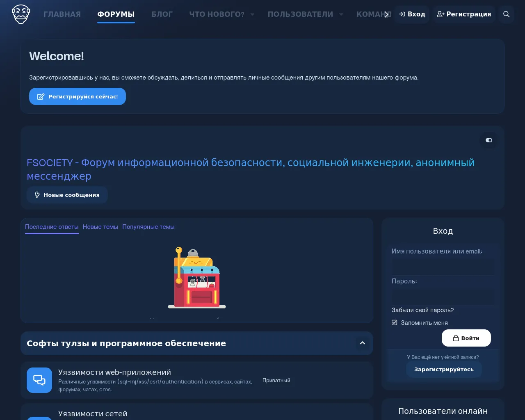This screenshot has height=420, width=525.
Task: Open the Уязвимости сетей forum link
Action: [x=93, y=413]
